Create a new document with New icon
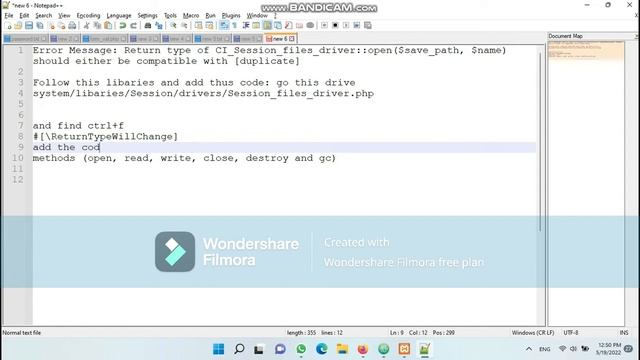The height and width of the screenshot is (360, 640). pos(8,26)
